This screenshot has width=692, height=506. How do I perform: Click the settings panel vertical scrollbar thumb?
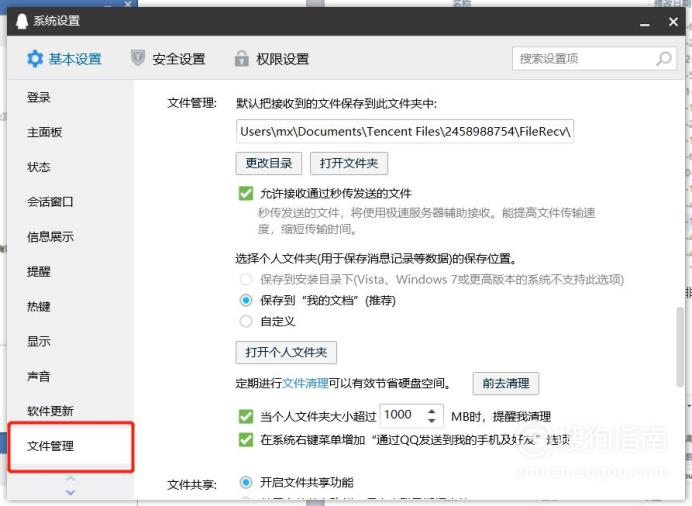pos(680,347)
